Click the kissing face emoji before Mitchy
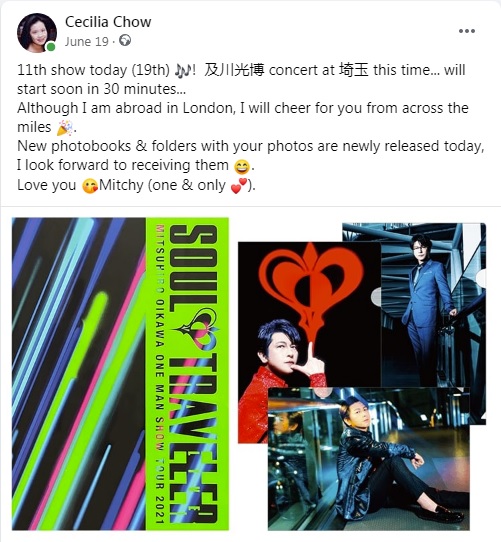Screen dimensions: 501x542 point(90,186)
